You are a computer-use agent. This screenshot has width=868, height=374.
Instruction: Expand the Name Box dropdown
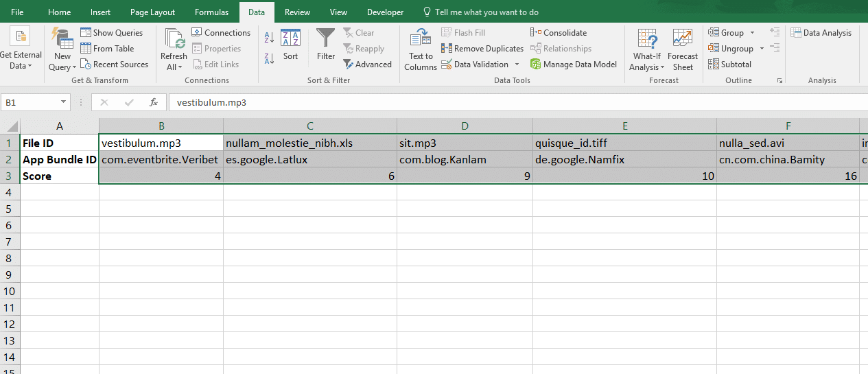[64, 102]
